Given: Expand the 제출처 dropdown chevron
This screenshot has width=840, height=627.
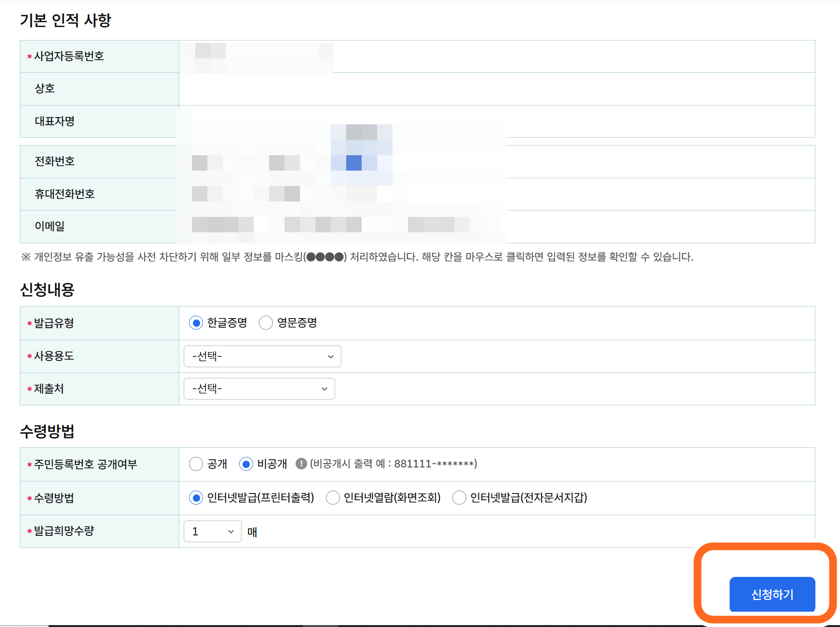Looking at the screenshot, I should click(324, 388).
